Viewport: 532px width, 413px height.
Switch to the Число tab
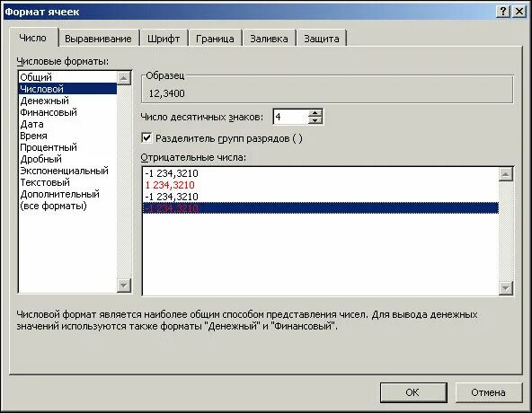(33, 38)
